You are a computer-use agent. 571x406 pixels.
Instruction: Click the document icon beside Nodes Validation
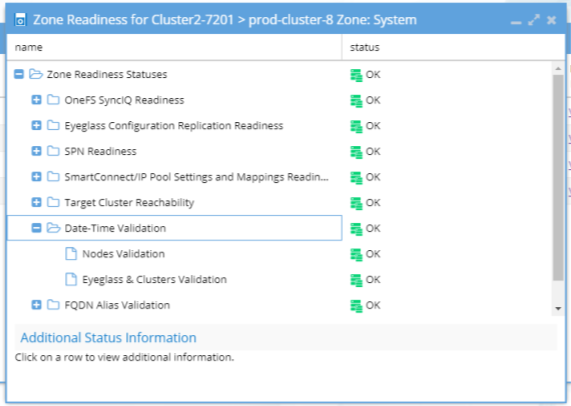[71, 254]
